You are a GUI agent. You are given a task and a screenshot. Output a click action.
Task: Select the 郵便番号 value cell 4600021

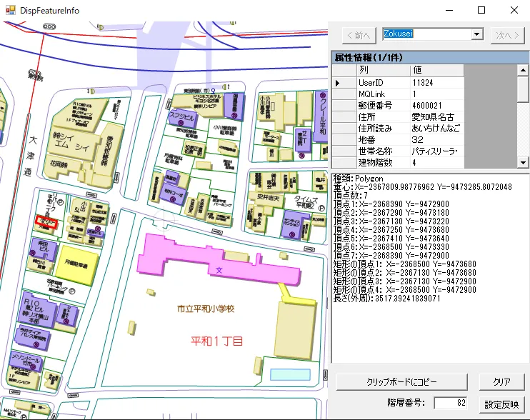436,105
